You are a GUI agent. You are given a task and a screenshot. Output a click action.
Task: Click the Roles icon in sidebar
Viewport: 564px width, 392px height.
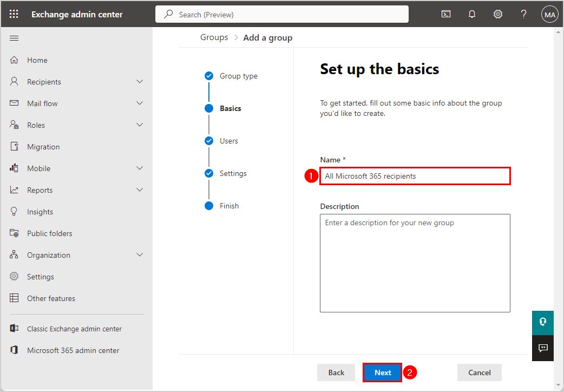(x=14, y=125)
